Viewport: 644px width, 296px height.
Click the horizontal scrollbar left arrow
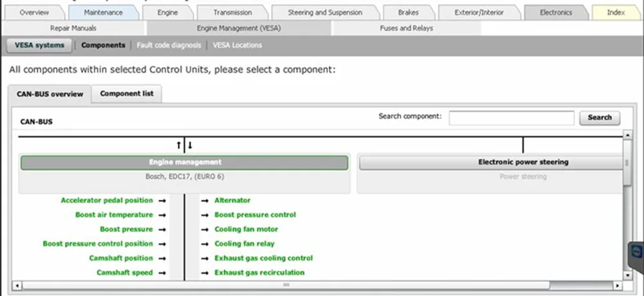tap(17, 285)
